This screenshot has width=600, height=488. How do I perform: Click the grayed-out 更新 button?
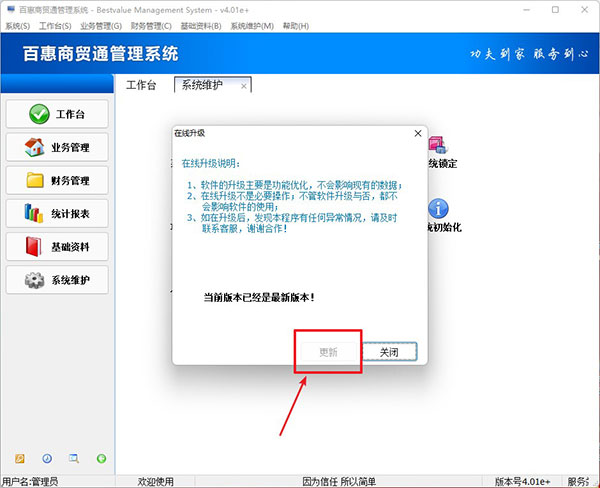[328, 352]
